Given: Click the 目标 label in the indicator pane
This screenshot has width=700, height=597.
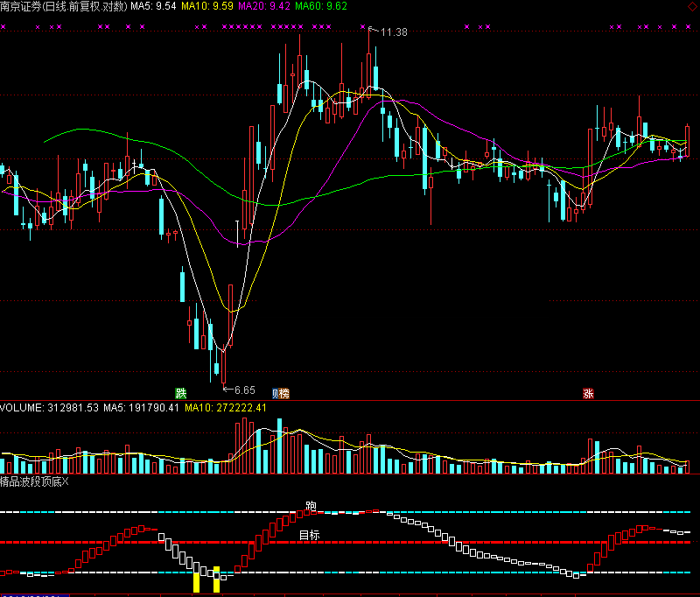Looking at the screenshot, I should click(x=309, y=535).
